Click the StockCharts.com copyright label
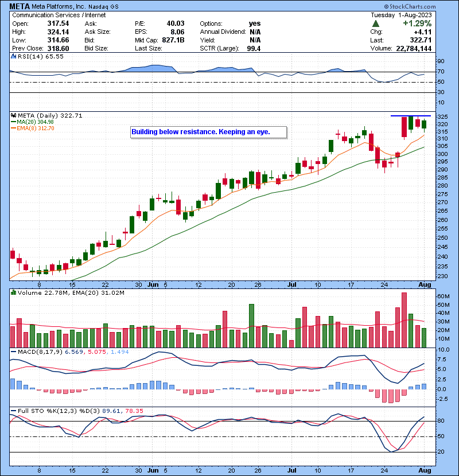This screenshot has width=459, height=476. (410, 6)
